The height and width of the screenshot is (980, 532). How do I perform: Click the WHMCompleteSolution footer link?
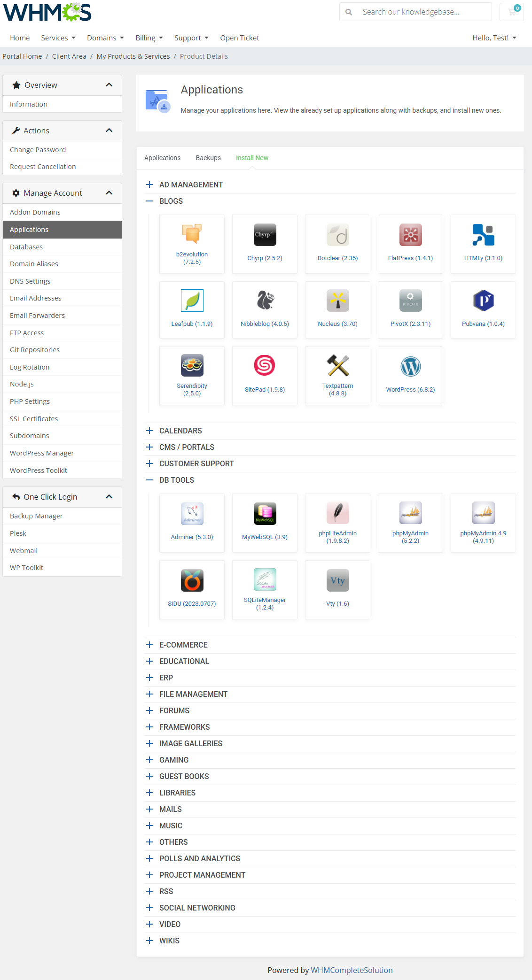pos(352,970)
